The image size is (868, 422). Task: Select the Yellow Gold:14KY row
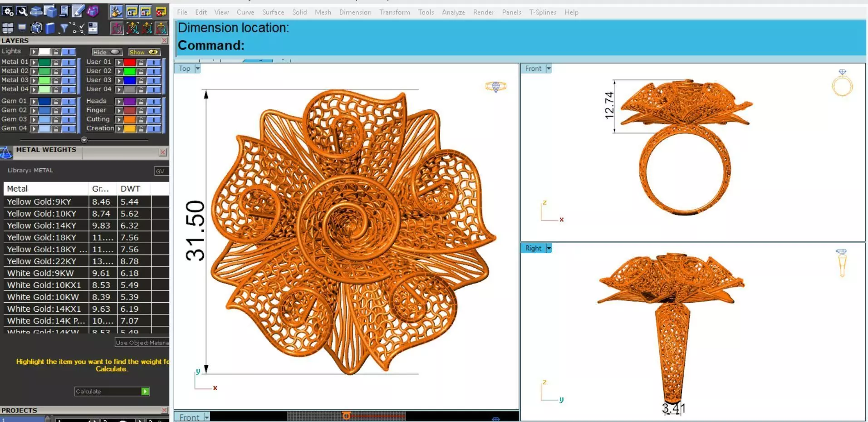pyautogui.click(x=86, y=226)
